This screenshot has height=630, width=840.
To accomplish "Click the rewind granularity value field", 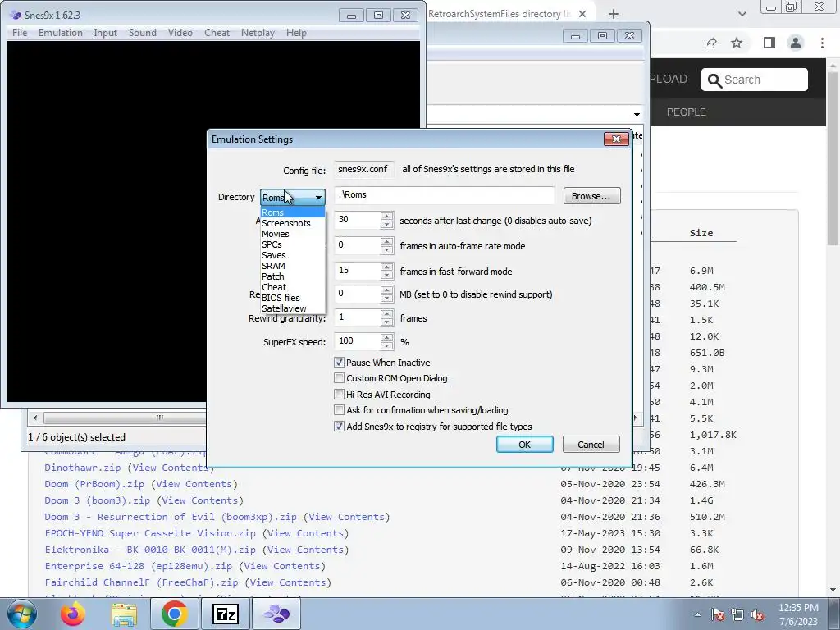I will [358, 317].
